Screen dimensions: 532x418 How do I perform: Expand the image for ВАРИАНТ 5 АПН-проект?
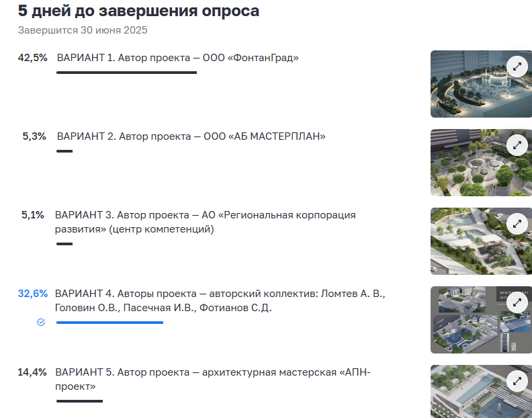click(517, 381)
